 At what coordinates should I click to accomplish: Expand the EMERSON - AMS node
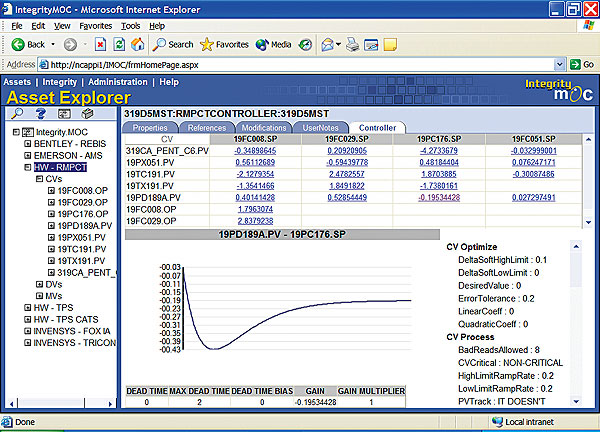pos(28,155)
